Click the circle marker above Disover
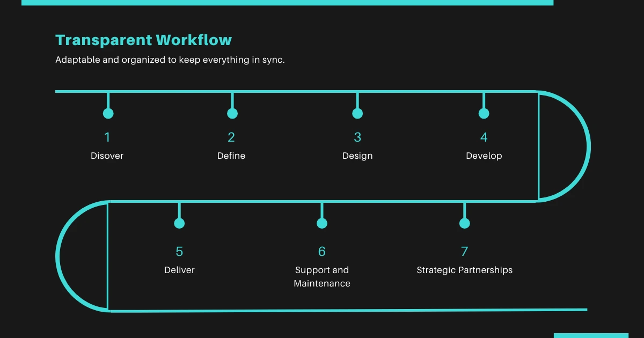This screenshot has height=338, width=644. click(108, 113)
